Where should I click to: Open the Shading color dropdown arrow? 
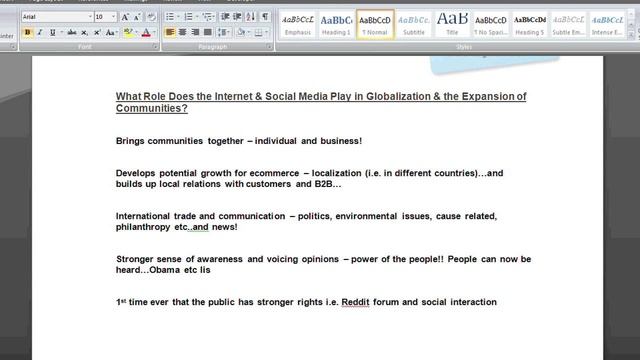(x=249, y=32)
